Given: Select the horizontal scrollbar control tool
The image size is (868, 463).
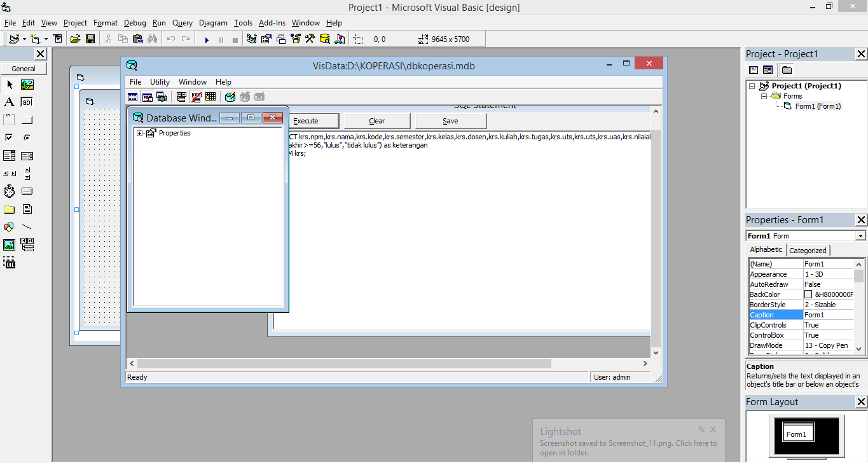Looking at the screenshot, I should point(10,174).
